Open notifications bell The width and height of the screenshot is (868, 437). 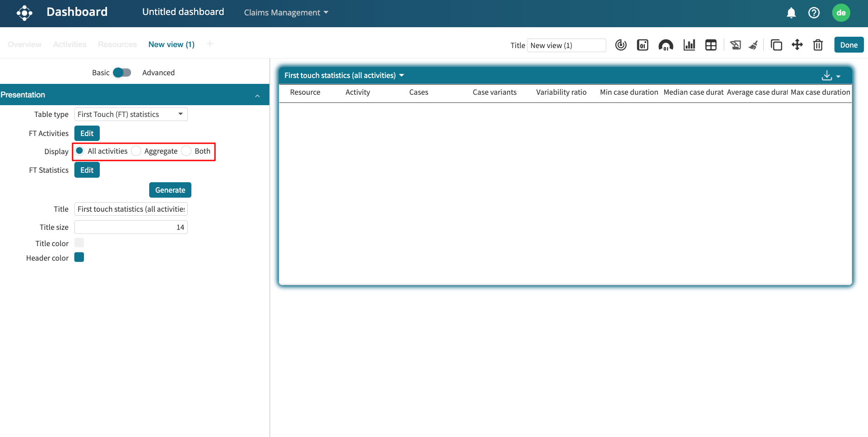[x=791, y=13]
